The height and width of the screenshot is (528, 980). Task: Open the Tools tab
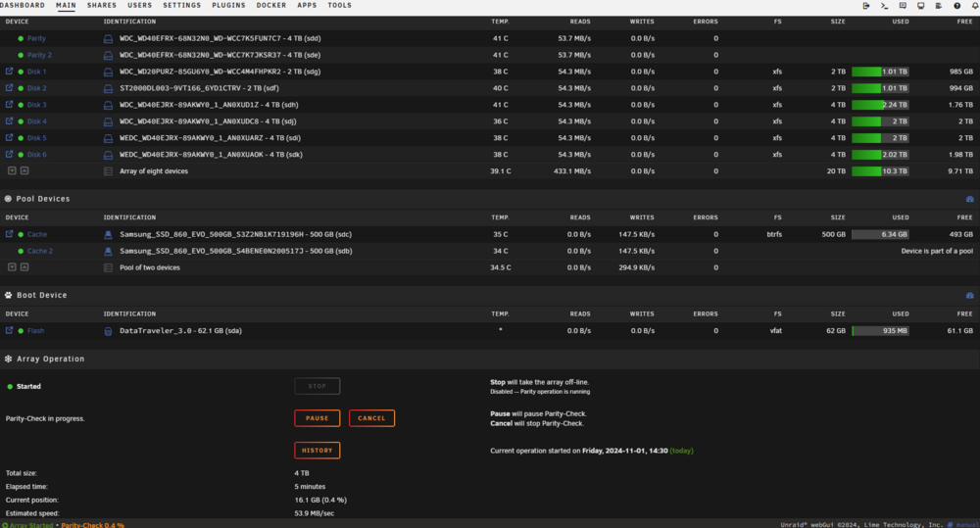tap(340, 5)
